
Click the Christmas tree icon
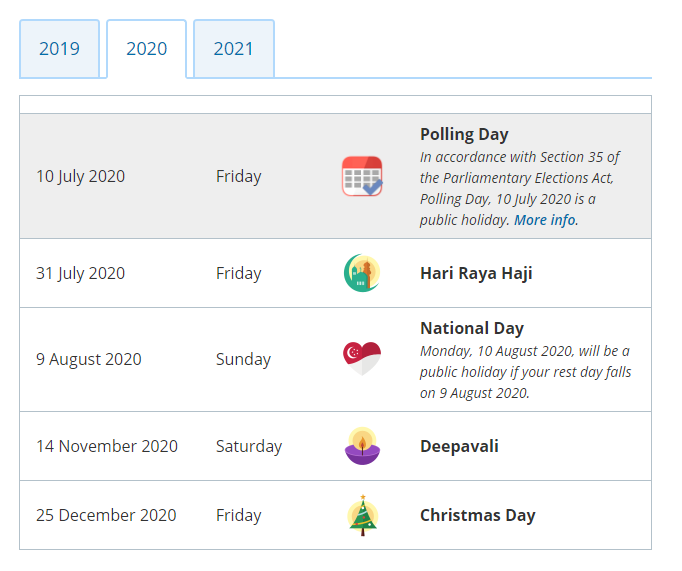pyautogui.click(x=363, y=515)
